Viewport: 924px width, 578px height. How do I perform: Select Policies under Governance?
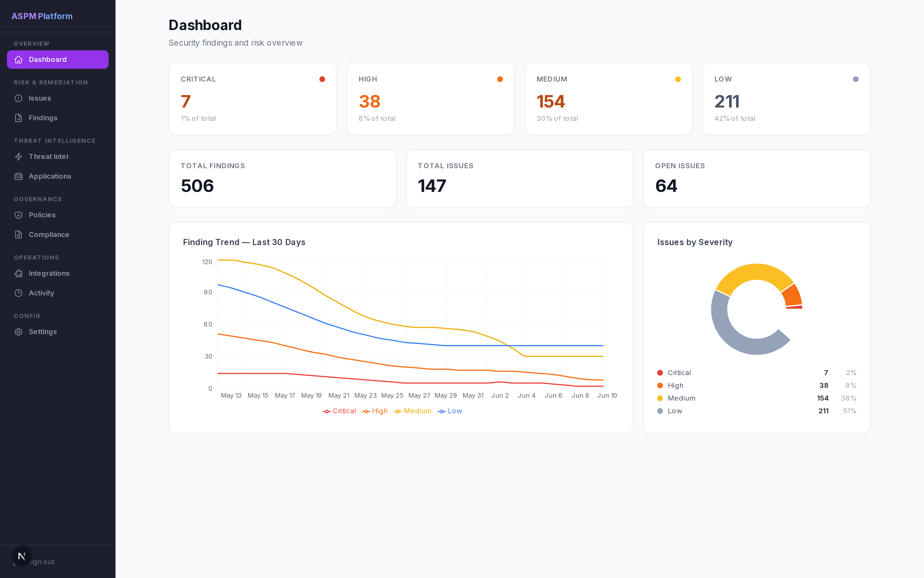click(58, 215)
